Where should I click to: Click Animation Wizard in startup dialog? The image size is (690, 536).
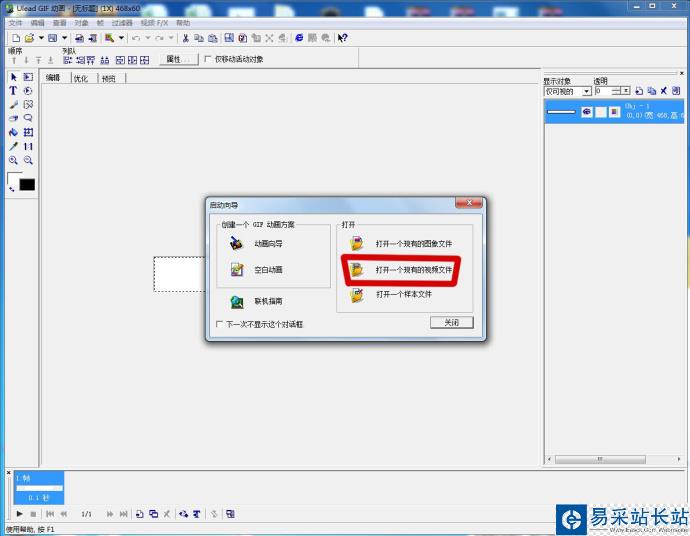point(256,243)
